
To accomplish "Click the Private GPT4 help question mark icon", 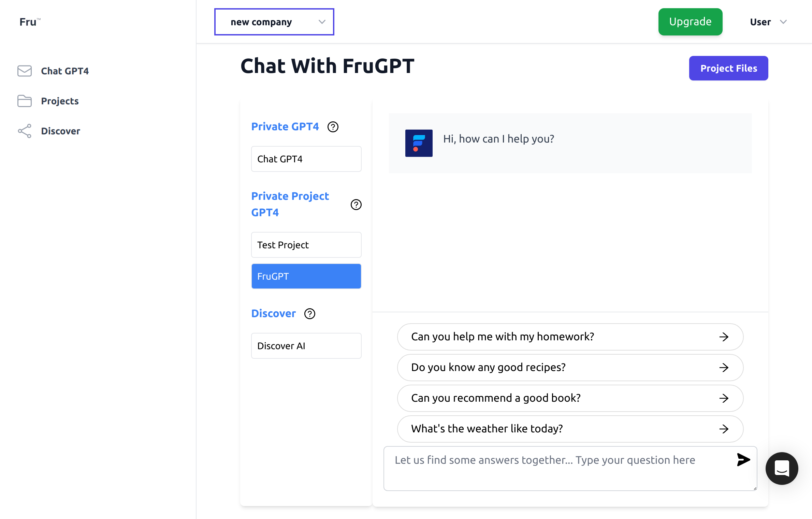I will (x=333, y=126).
